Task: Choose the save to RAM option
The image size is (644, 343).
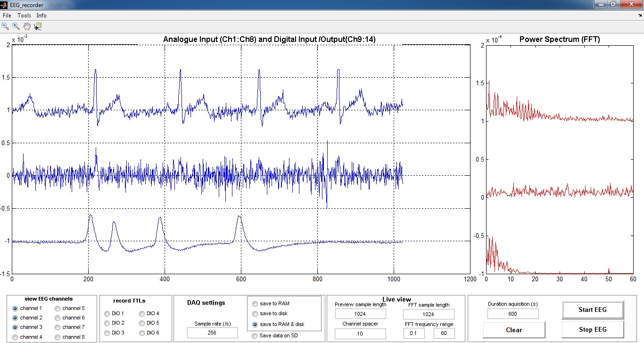Action: tap(256, 303)
